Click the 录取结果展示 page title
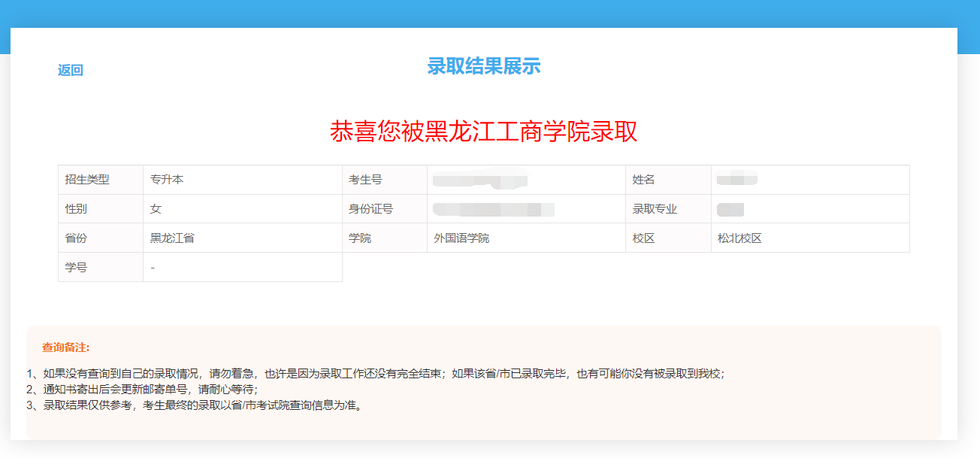Image resolution: width=980 pixels, height=458 pixels. [484, 67]
